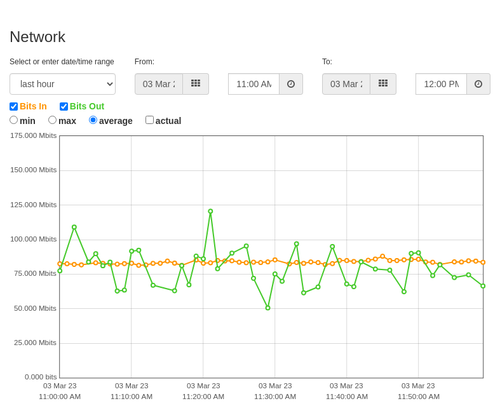Click the highest green peak near 11:21 AM
Viewport: 500px width, 403px height.
tap(210, 211)
